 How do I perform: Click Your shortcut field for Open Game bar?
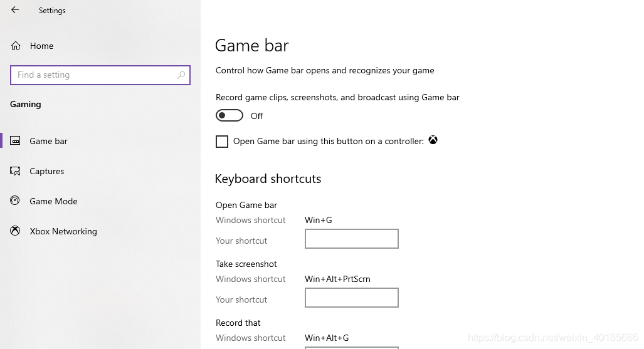(x=352, y=239)
